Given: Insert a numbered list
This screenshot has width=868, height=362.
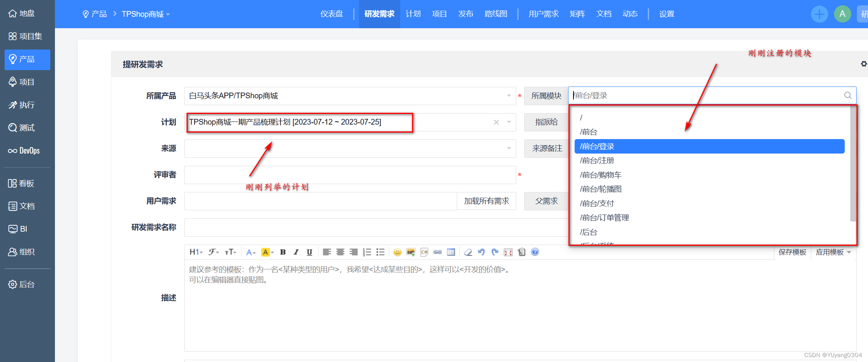Looking at the screenshot, I should pos(367,252).
